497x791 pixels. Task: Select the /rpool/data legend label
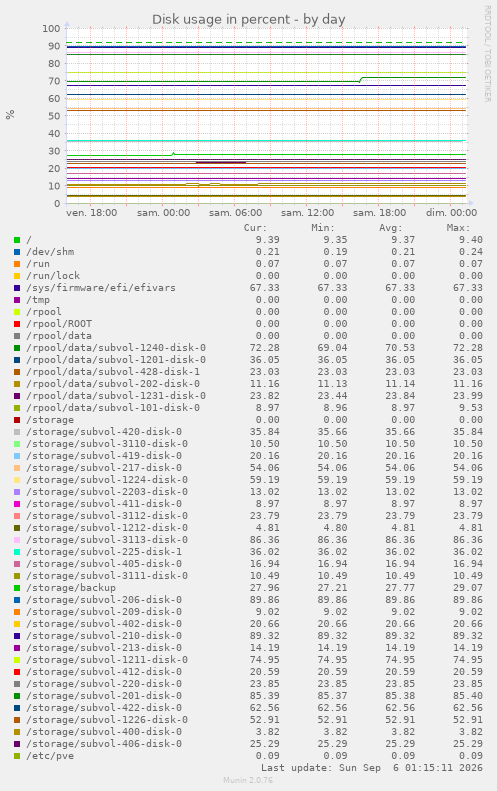(59, 336)
